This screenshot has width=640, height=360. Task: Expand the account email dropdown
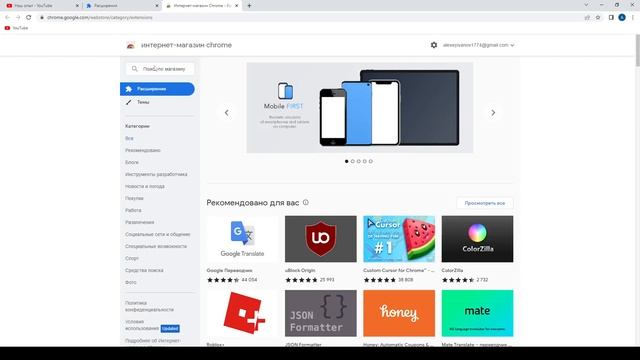click(478, 45)
